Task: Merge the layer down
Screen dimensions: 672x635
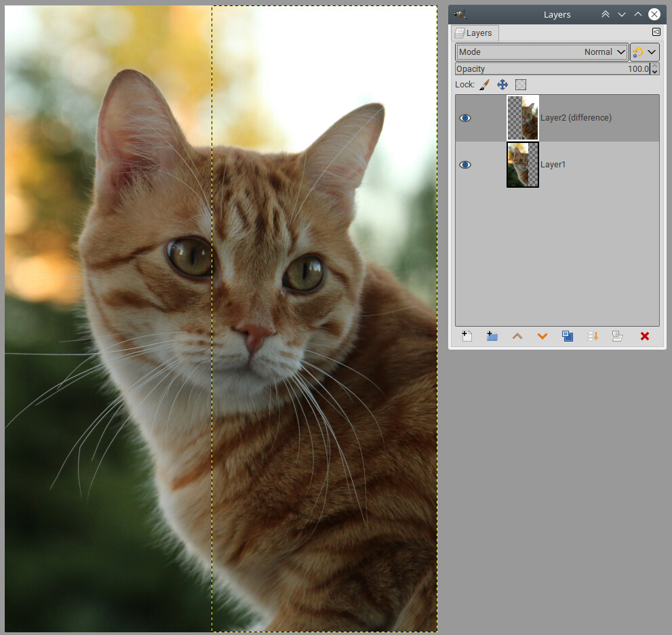Action: click(x=593, y=336)
